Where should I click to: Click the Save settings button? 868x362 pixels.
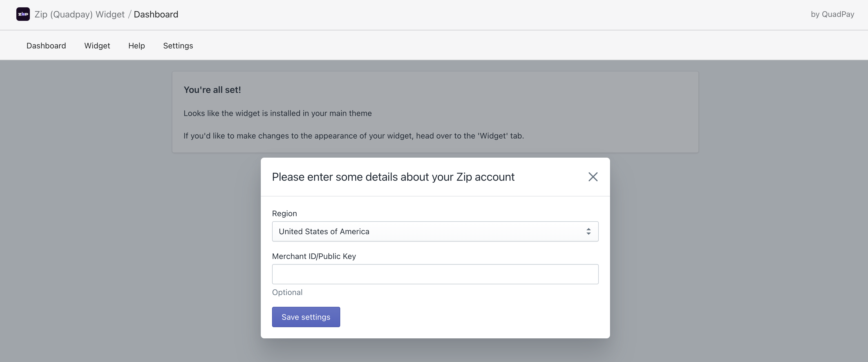306,317
